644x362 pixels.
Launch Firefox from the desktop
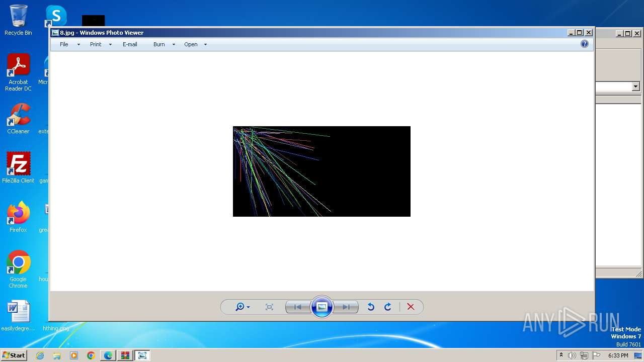point(18,217)
